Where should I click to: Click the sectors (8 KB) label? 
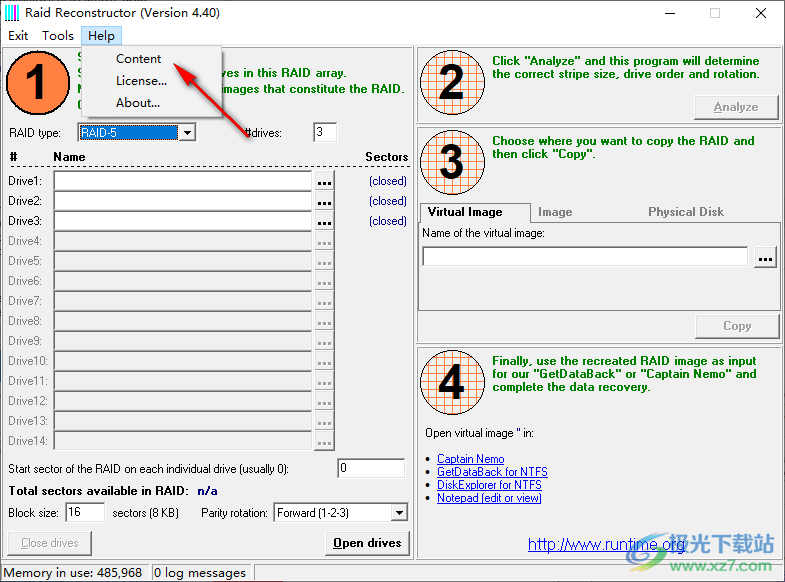click(146, 513)
